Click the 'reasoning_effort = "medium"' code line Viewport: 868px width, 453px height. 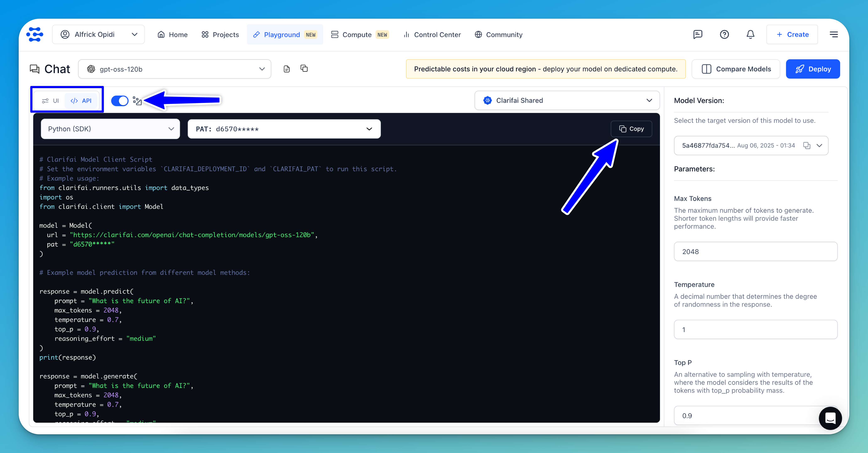[105, 338]
